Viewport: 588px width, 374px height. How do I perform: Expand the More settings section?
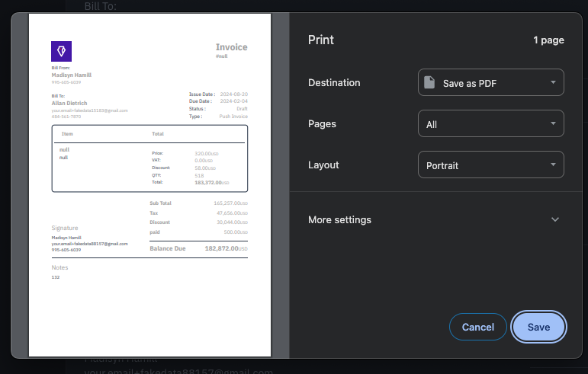pos(435,219)
